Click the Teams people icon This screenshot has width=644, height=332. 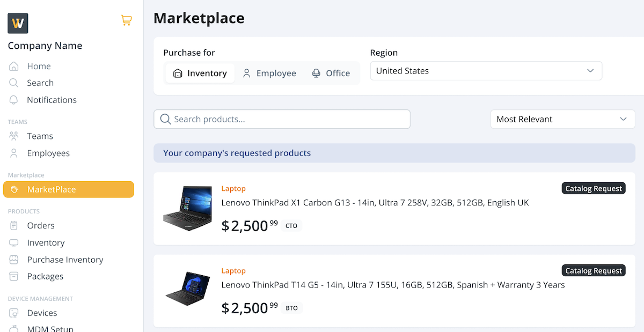(14, 136)
